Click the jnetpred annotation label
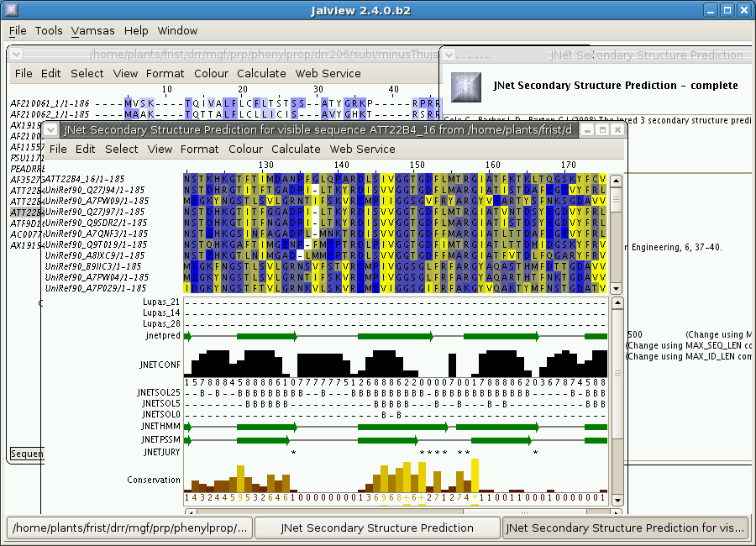The image size is (756, 546). 162,336
